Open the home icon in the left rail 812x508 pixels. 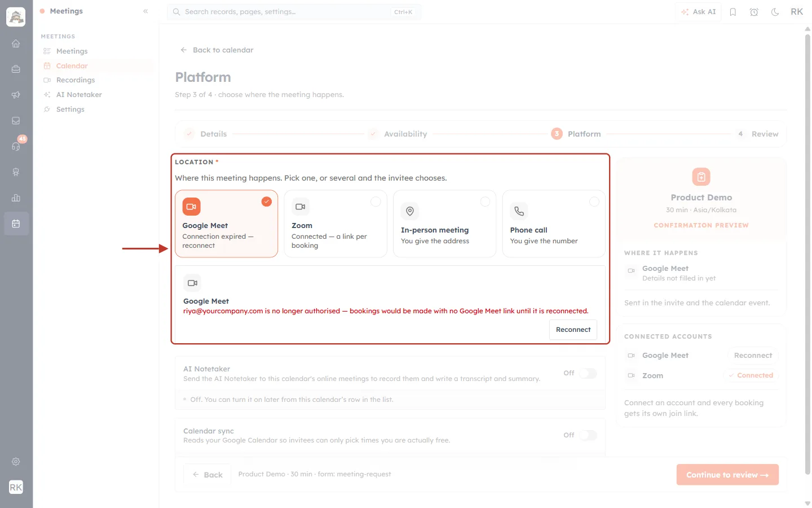(x=16, y=43)
